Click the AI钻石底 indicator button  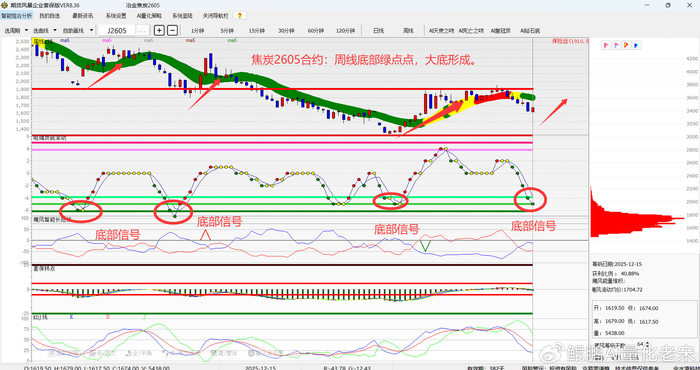[x=529, y=31]
